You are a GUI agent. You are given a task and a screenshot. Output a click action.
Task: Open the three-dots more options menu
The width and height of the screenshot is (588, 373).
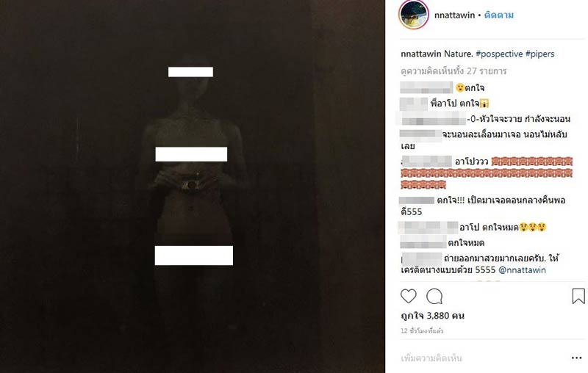pos(576,358)
